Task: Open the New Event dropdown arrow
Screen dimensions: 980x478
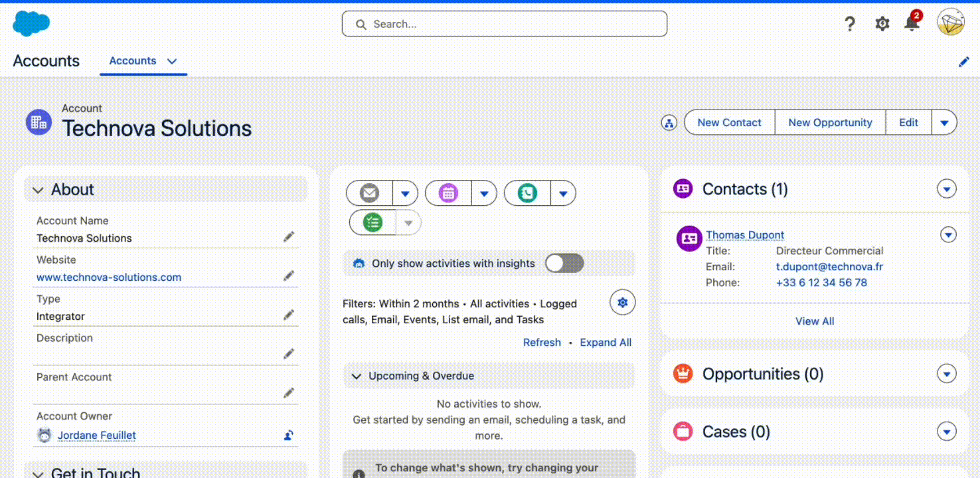Action: coord(484,194)
